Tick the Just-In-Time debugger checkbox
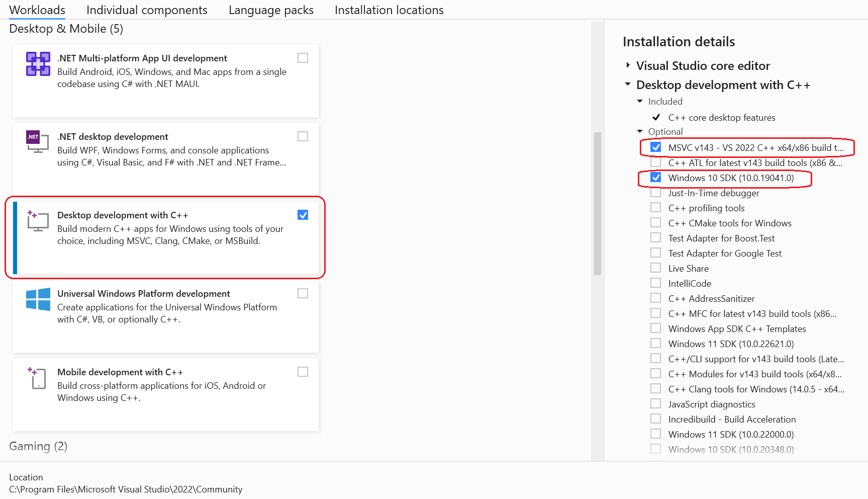868x499 pixels. point(656,193)
